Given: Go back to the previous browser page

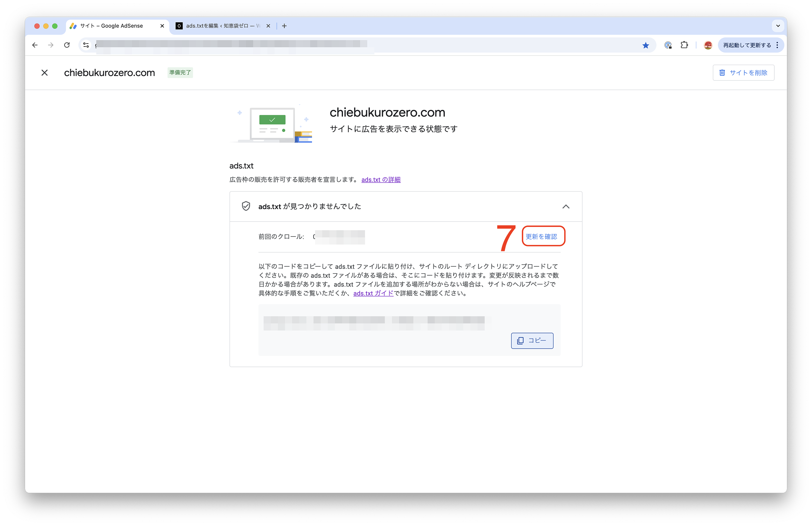Looking at the screenshot, I should [x=35, y=45].
